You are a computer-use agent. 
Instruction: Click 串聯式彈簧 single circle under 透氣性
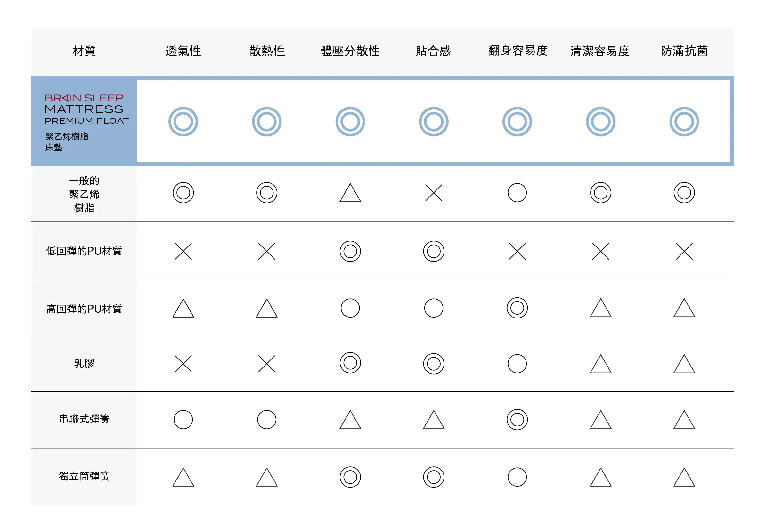[x=183, y=419]
